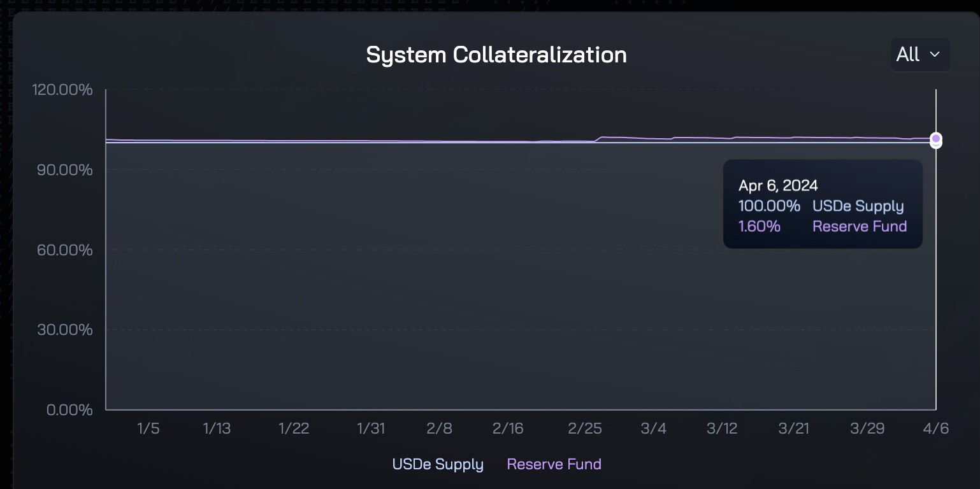Click the 1/5 date axis label

click(148, 429)
